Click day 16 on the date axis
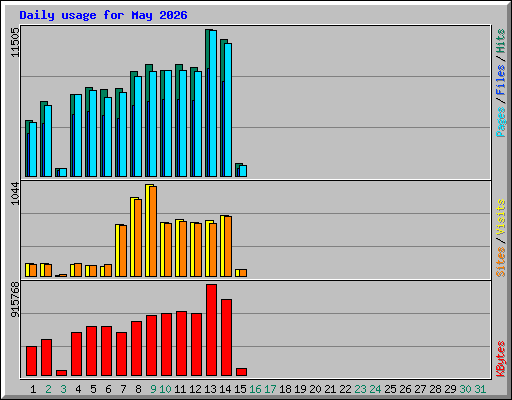This screenshot has width=512, height=400. [x=255, y=389]
